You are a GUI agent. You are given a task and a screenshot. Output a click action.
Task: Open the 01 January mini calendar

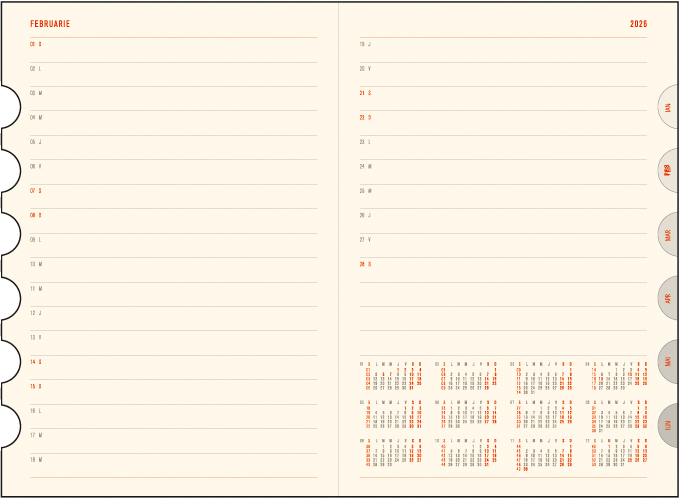[x=394, y=377]
